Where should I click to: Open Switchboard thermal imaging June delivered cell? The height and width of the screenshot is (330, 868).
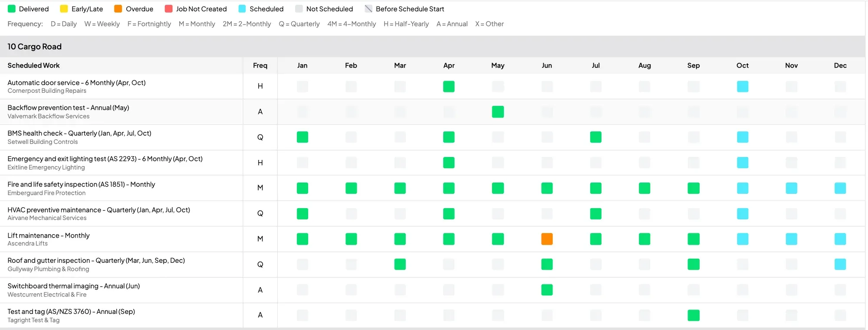pos(547,290)
